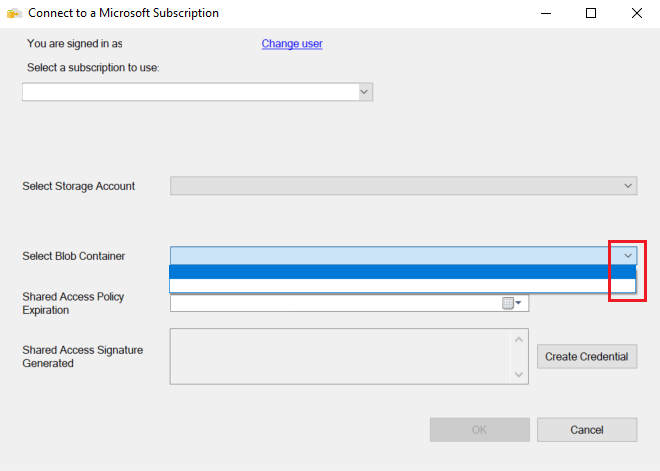
Task: Select the highlighted blue item in container list
Action: (402, 272)
